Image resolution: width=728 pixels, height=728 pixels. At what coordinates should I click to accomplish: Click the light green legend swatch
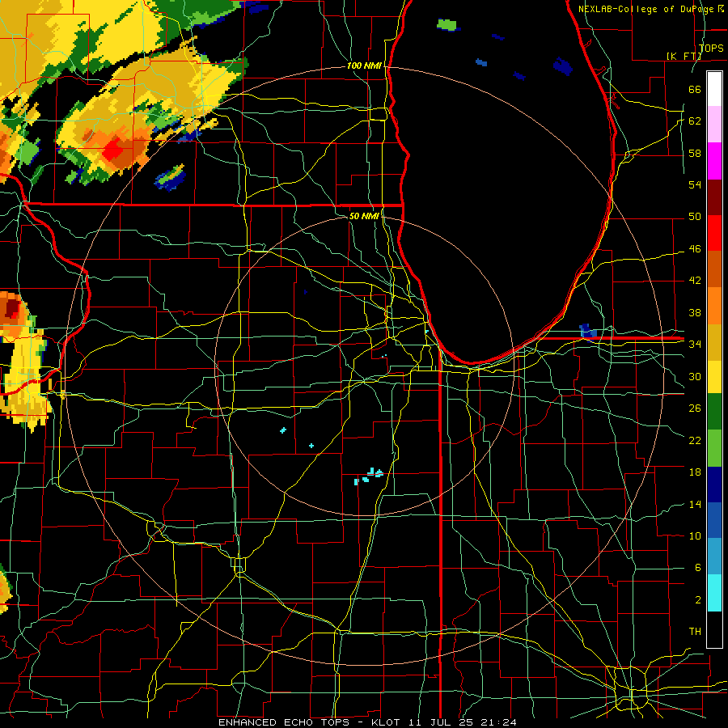coord(714,448)
